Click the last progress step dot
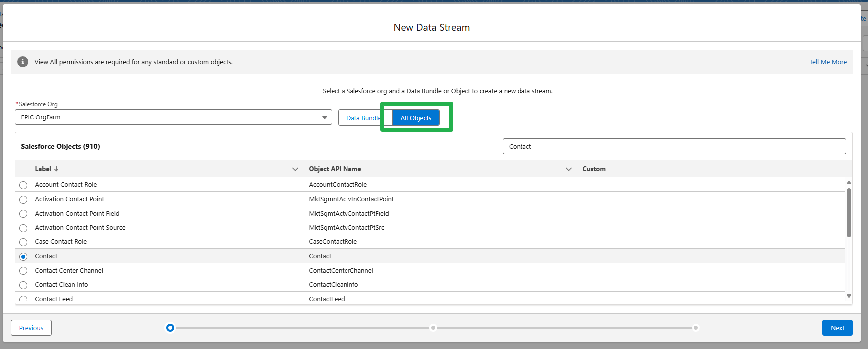Viewport: 868px width, 349px height. [696, 328]
